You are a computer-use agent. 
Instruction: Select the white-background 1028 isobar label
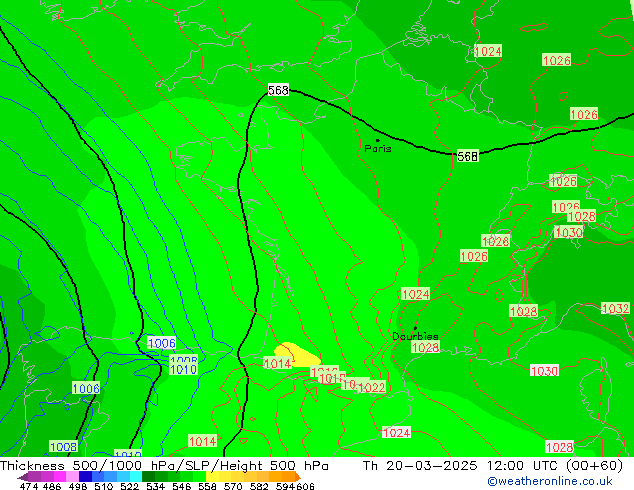(560, 447)
